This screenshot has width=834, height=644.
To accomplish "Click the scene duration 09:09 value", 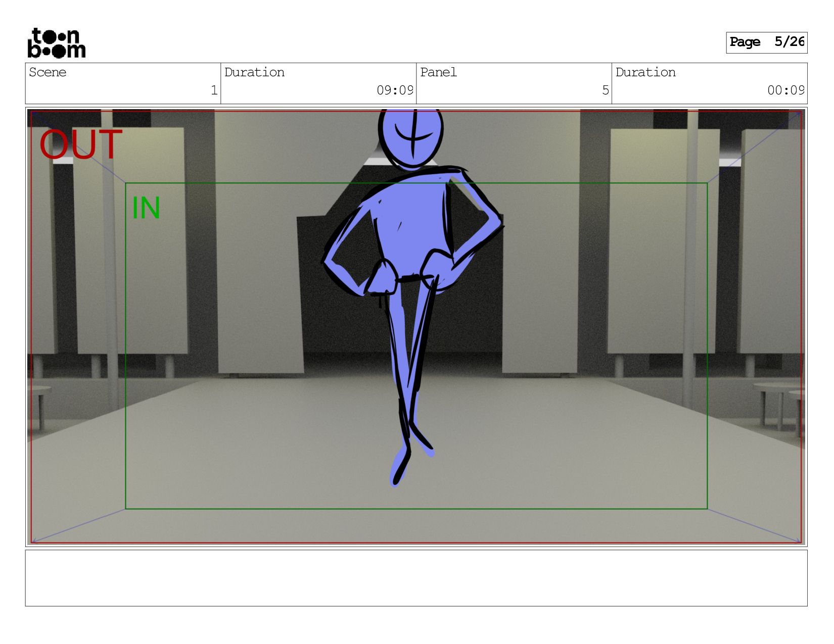I will tap(395, 90).
